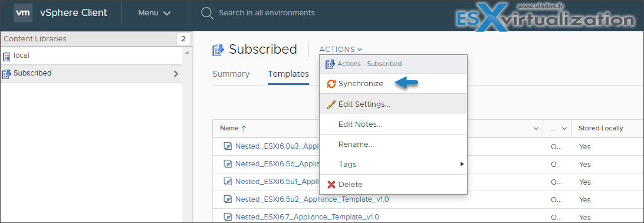644x223 pixels.
Task: Click the pencil Edit Settings icon
Action: coord(331,104)
